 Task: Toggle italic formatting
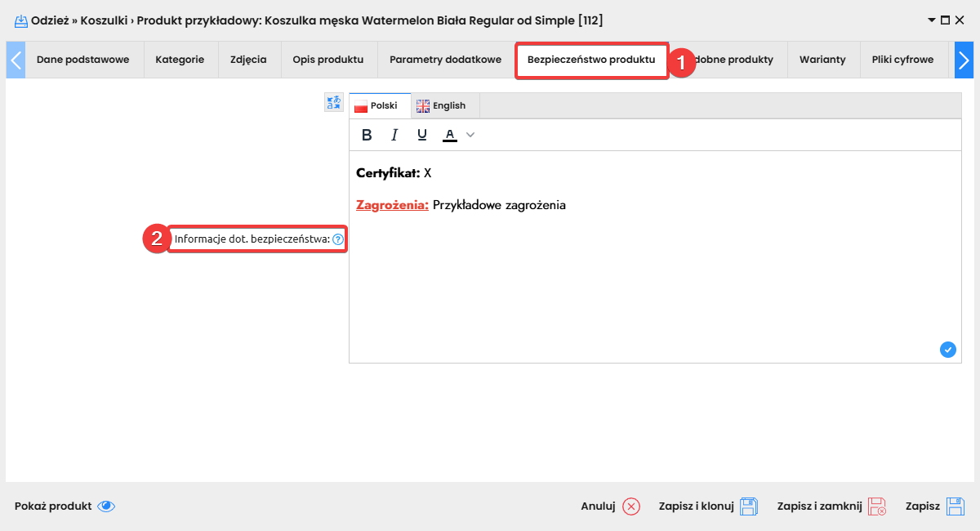394,135
